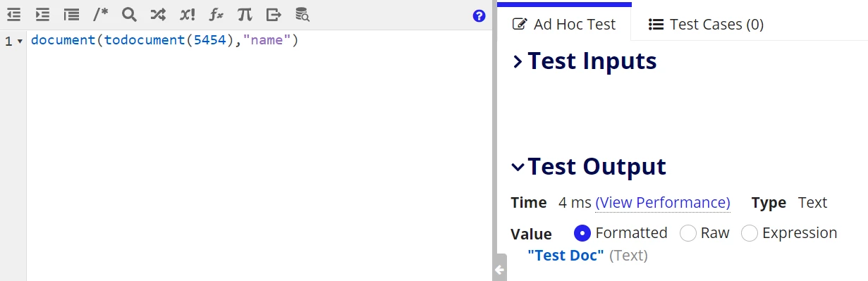Select the Raw value radio button
The image size is (868, 281).
coord(687,233)
